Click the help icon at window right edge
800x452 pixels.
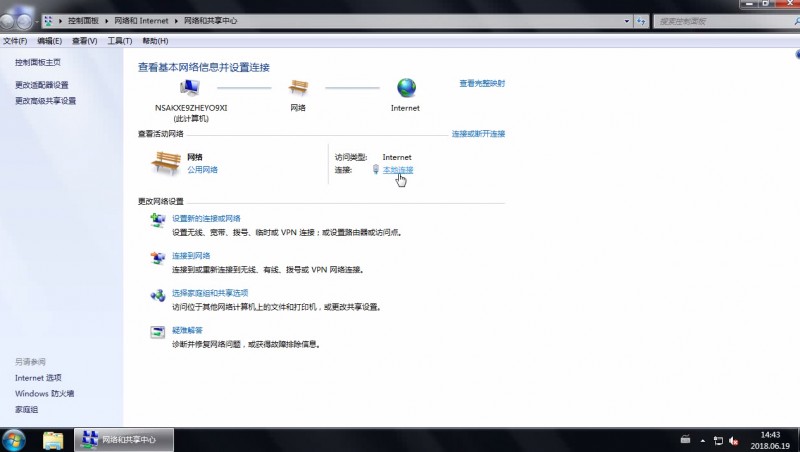[x=797, y=55]
